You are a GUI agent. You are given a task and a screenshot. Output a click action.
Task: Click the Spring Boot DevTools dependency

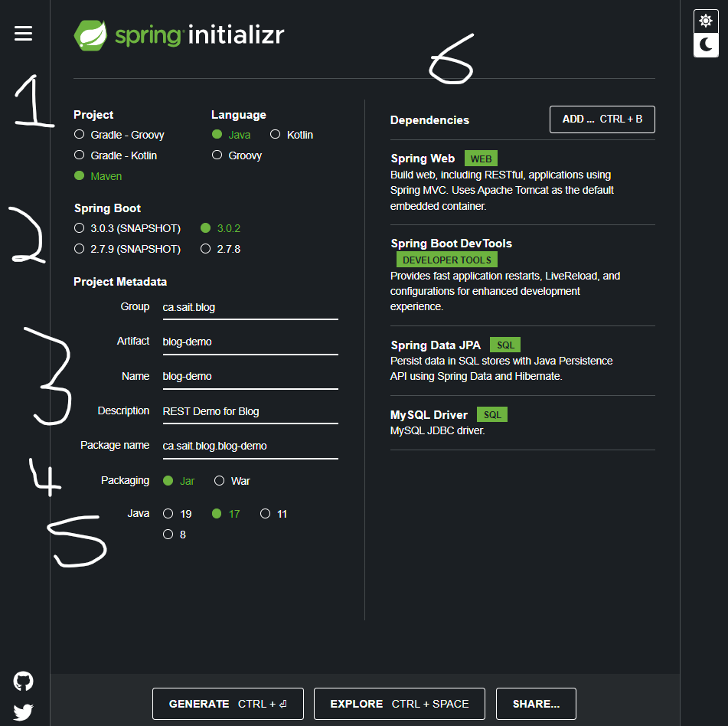[x=522, y=275]
